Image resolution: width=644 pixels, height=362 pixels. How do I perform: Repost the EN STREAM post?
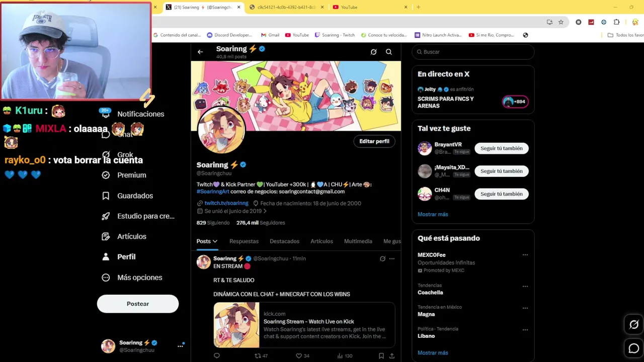pos(258,355)
